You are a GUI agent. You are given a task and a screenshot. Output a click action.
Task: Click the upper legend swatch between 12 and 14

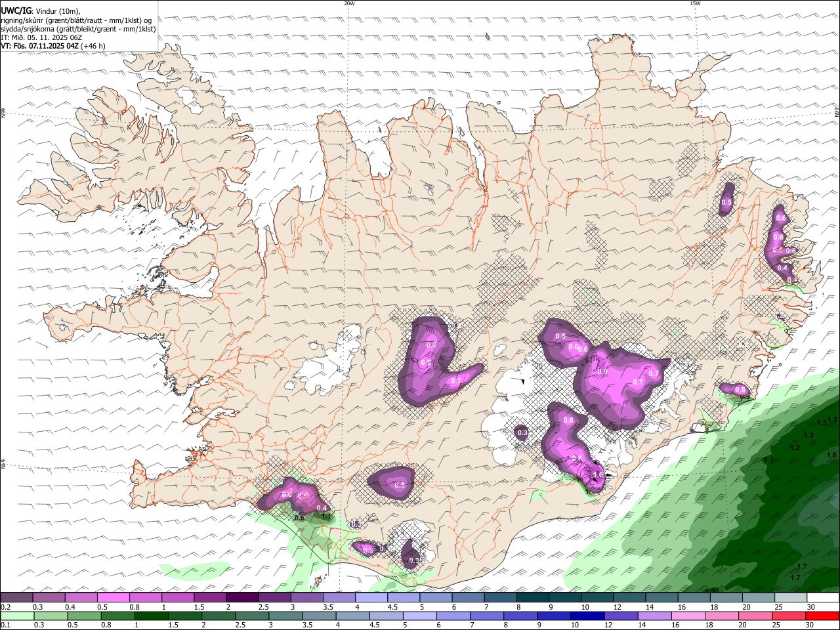[629, 598]
